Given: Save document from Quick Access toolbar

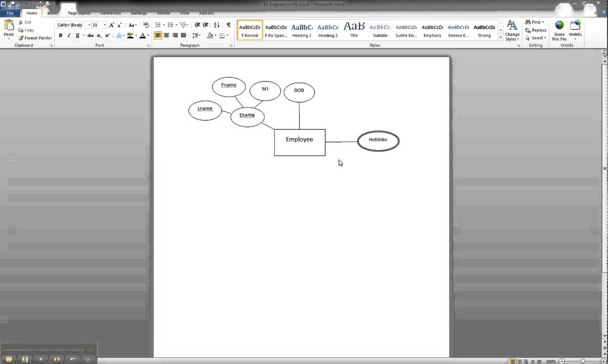Looking at the screenshot, I should (14, 4).
